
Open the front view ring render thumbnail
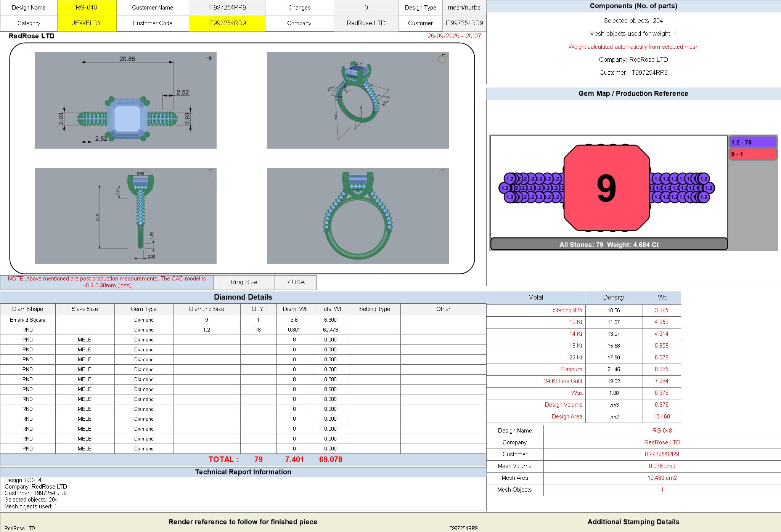(358, 216)
